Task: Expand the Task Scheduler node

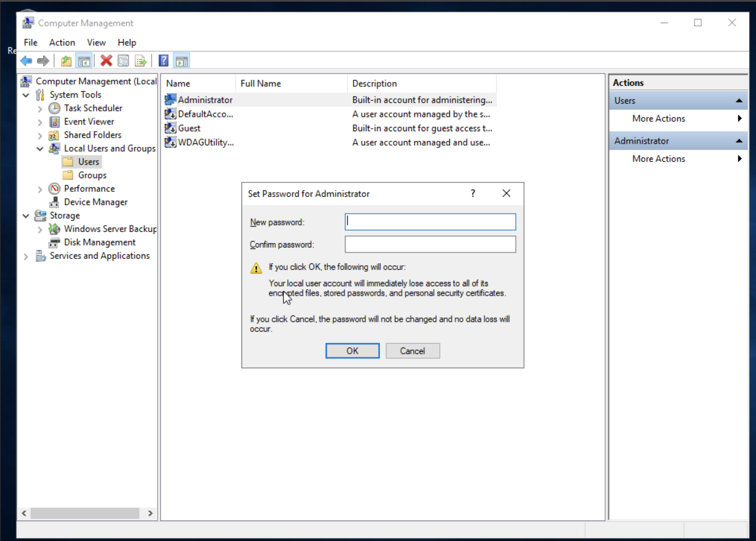Action: (40, 109)
